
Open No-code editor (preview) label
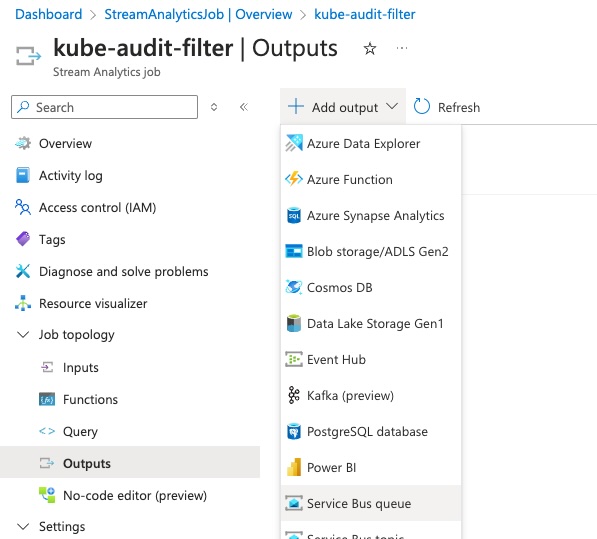(135, 496)
